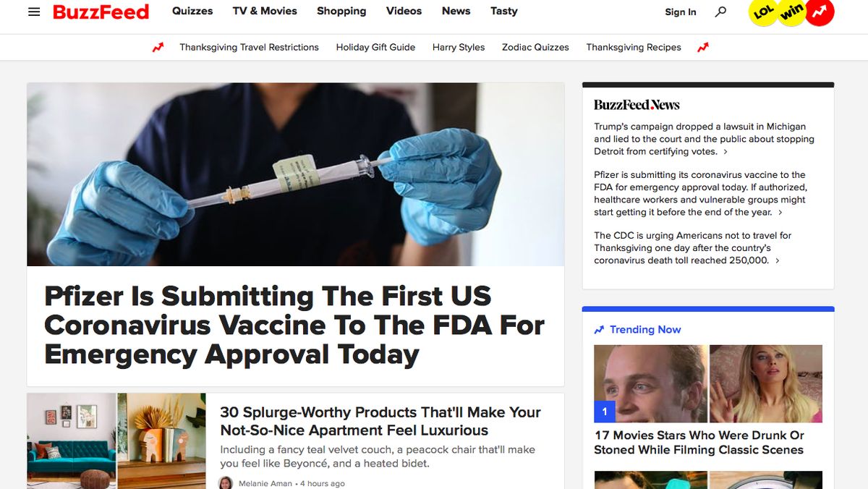Image resolution: width=868 pixels, height=489 pixels.
Task: Click the yellow LOL badge
Action: [763, 12]
